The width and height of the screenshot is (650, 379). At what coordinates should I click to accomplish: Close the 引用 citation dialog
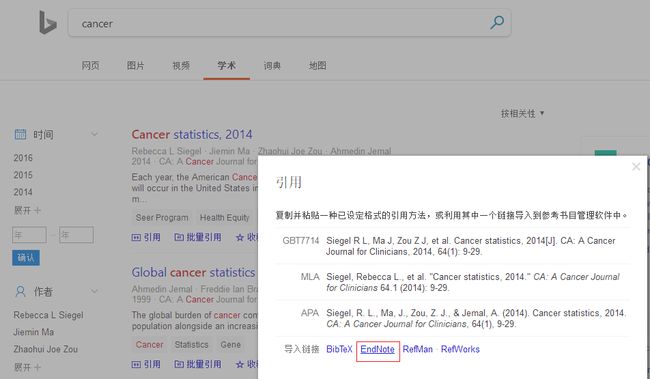click(x=636, y=167)
